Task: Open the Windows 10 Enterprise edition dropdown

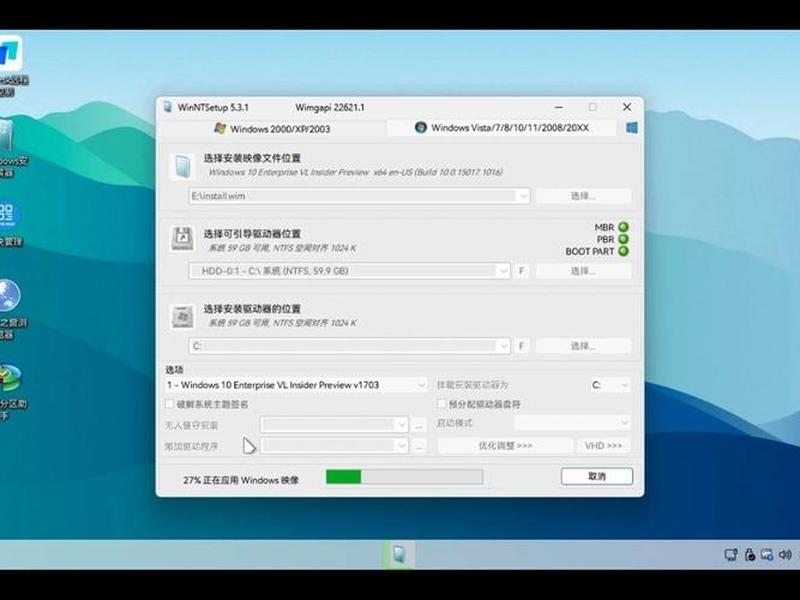Action: click(x=296, y=385)
